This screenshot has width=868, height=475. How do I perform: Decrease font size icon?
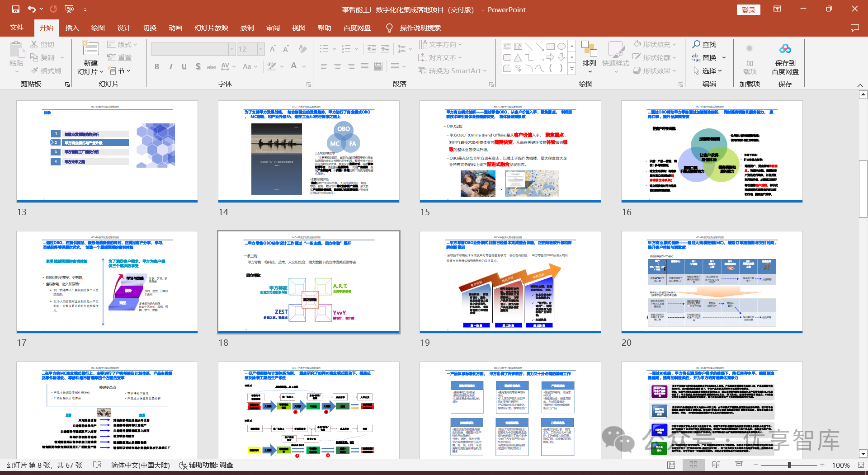[x=286, y=49]
